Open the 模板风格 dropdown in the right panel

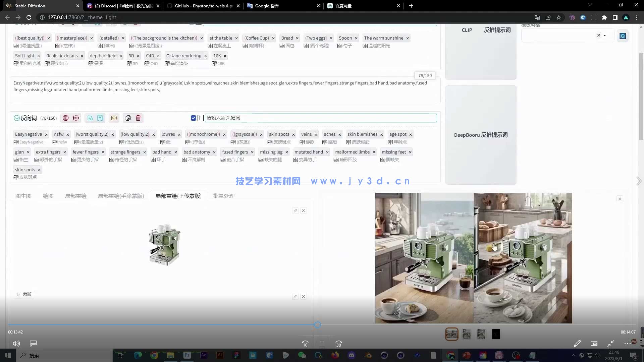click(x=605, y=35)
